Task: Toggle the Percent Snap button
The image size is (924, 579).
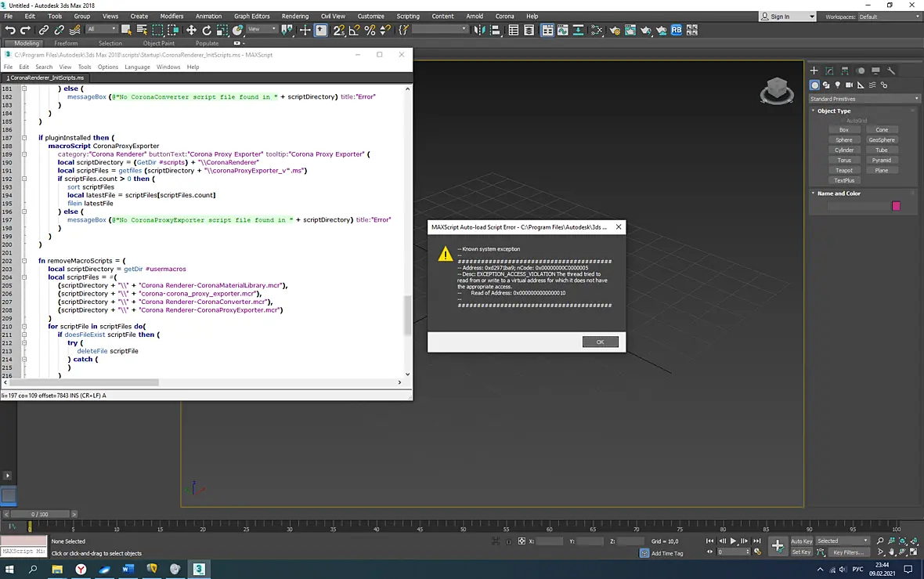Action: tap(370, 30)
